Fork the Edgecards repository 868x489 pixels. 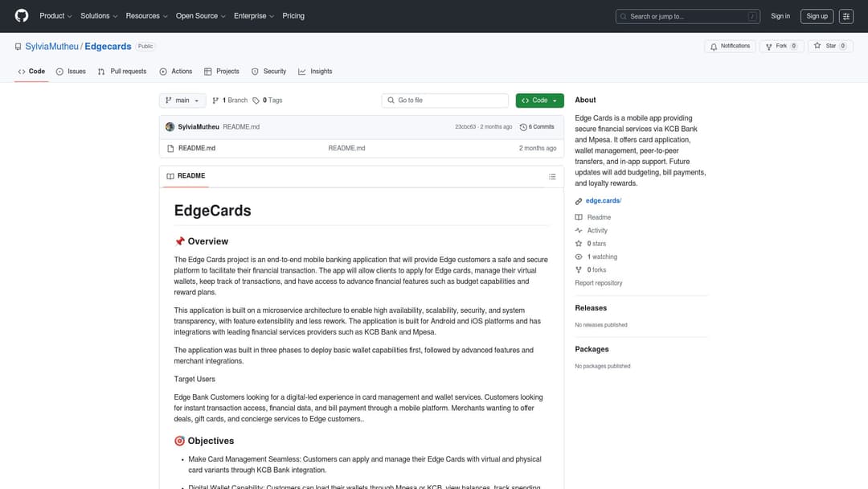pyautogui.click(x=782, y=47)
